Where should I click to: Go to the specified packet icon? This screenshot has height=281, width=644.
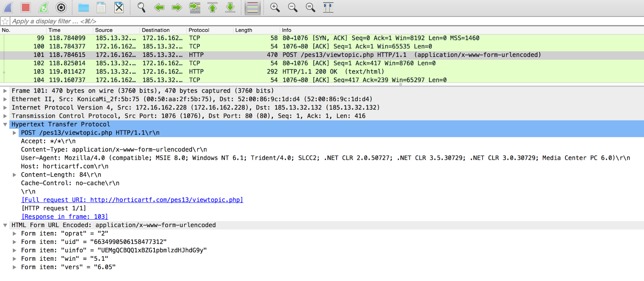195,7
